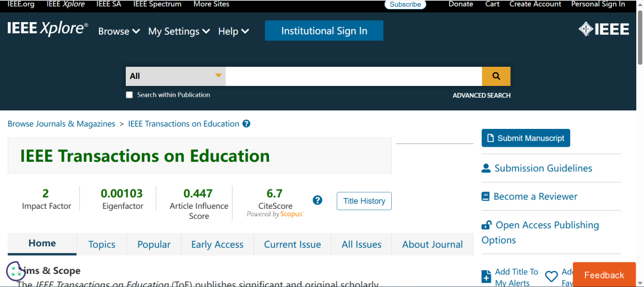Open the All Issues tab

(x=361, y=244)
